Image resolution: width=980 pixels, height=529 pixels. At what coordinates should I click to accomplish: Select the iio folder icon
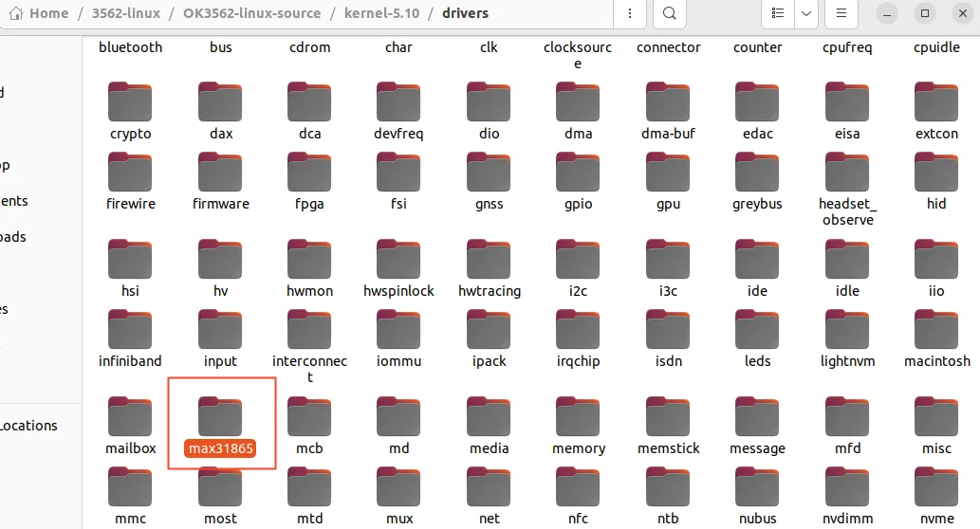pyautogui.click(x=936, y=259)
